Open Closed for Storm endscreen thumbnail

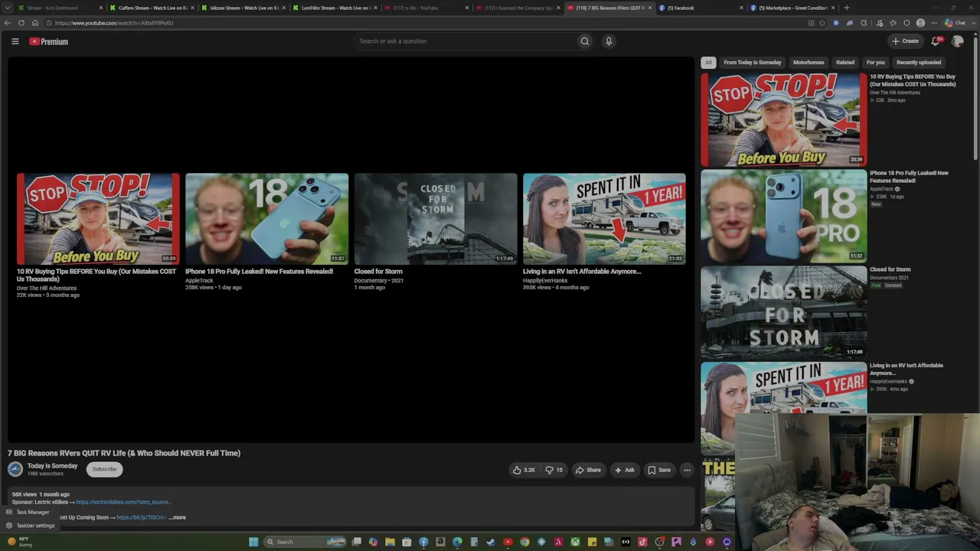[x=436, y=219]
